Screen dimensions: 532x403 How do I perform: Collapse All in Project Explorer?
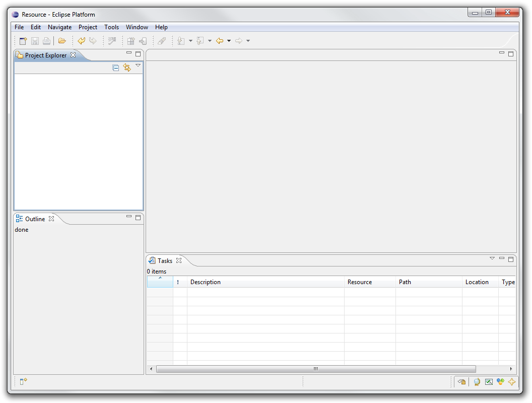pyautogui.click(x=116, y=68)
